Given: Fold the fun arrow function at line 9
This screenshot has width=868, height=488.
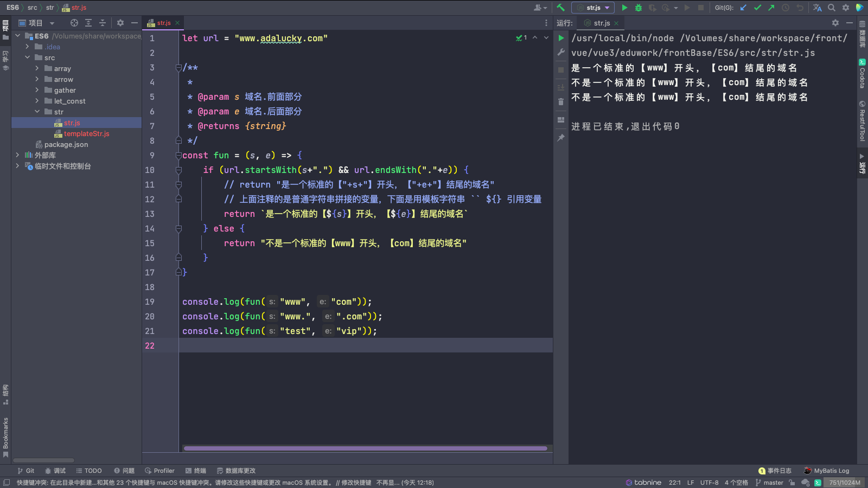Looking at the screenshot, I should (178, 156).
